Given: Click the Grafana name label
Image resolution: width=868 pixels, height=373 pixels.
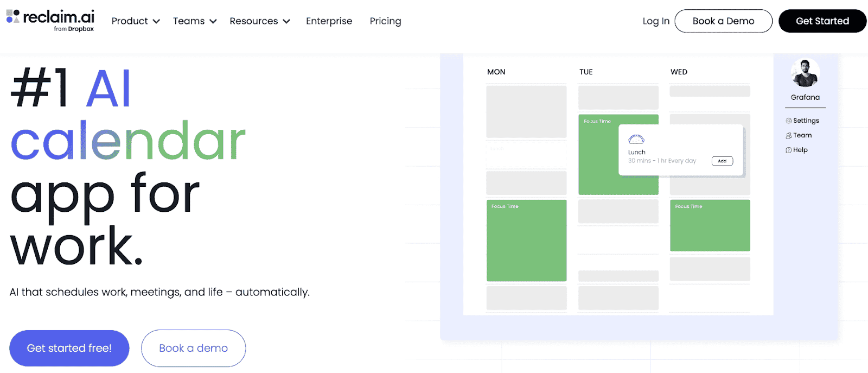Looking at the screenshot, I should [805, 97].
